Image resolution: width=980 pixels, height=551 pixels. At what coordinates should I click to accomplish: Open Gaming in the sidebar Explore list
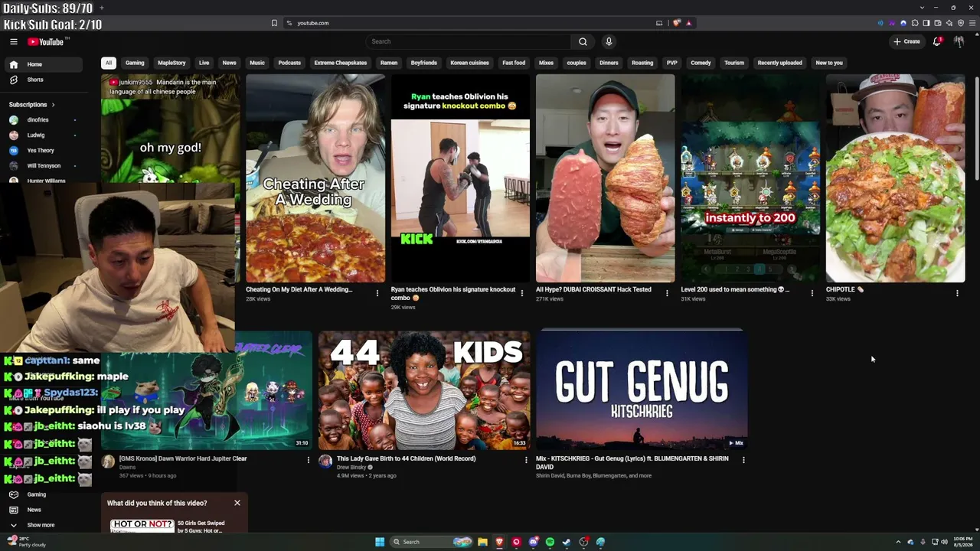click(x=44, y=494)
